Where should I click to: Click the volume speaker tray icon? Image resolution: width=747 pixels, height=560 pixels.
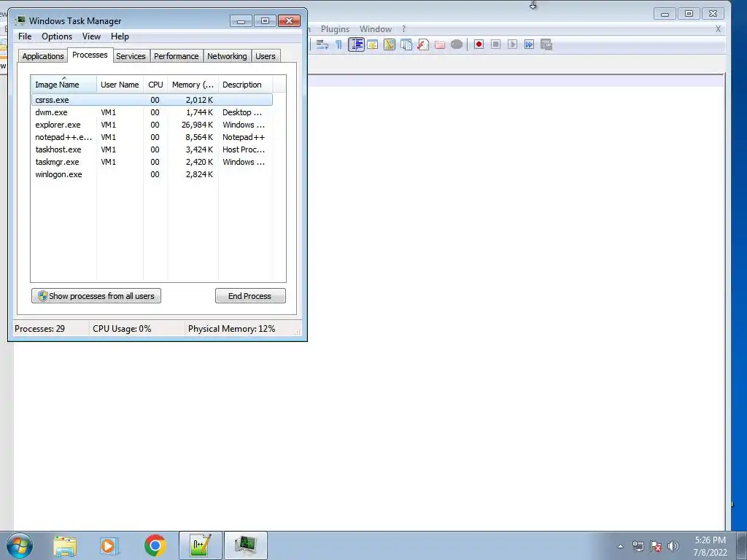coord(673,546)
